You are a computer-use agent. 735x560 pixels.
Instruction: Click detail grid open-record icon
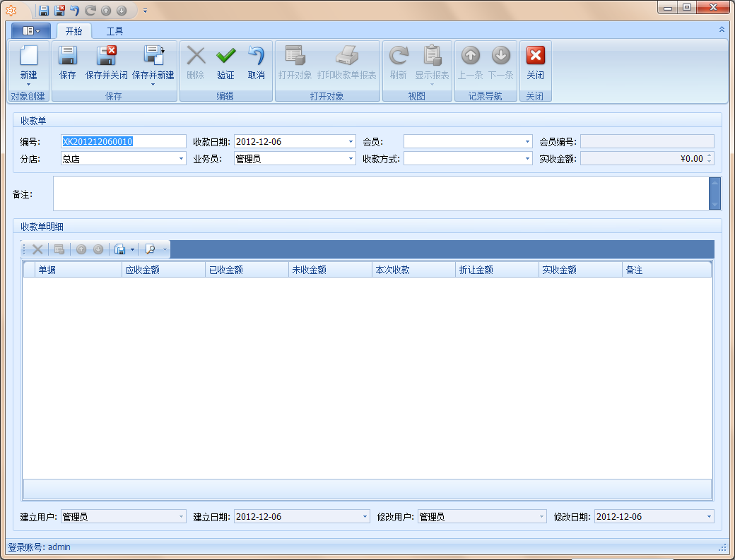coord(59,249)
